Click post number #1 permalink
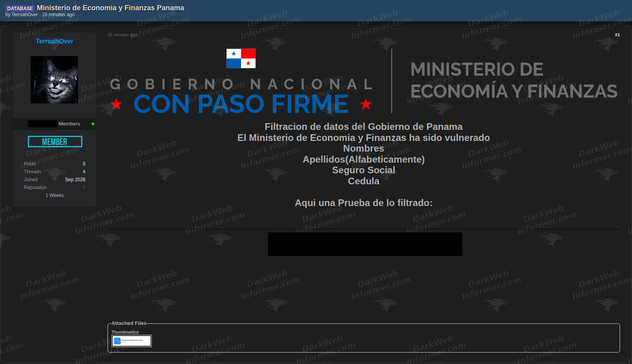This screenshot has height=364, width=632. (617, 35)
